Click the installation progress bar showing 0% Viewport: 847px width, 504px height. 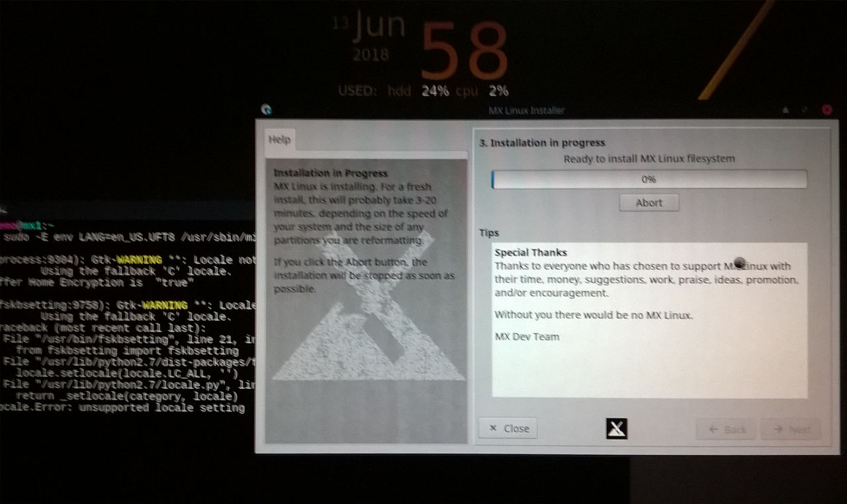pos(648,179)
